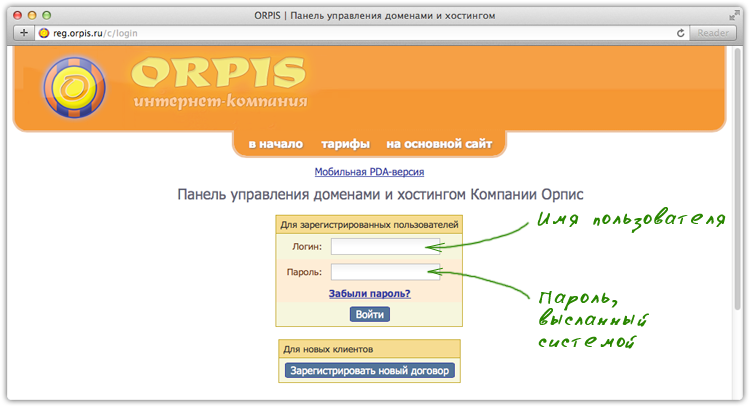Click the 'Пароль:' label text
This screenshot has height=407, width=750.
click(304, 272)
